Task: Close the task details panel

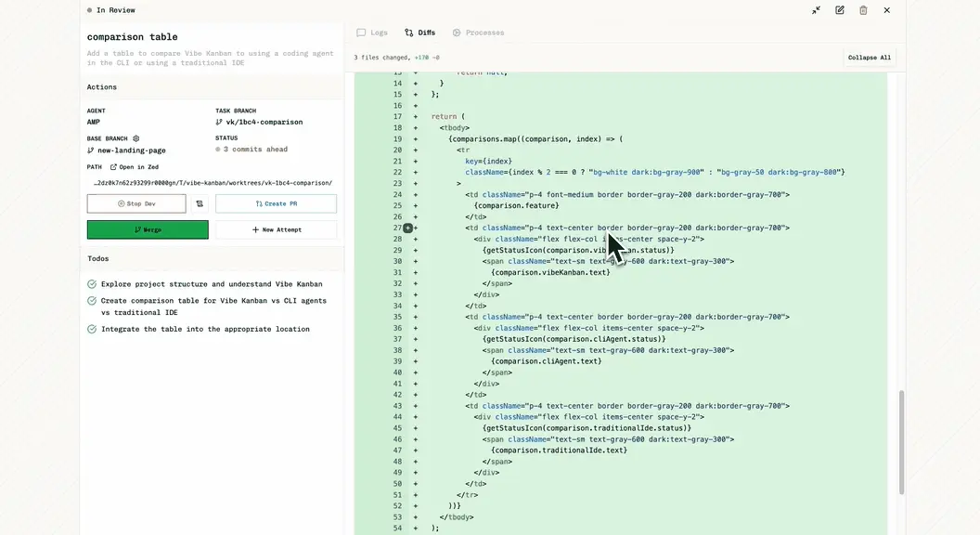Action: pos(886,10)
